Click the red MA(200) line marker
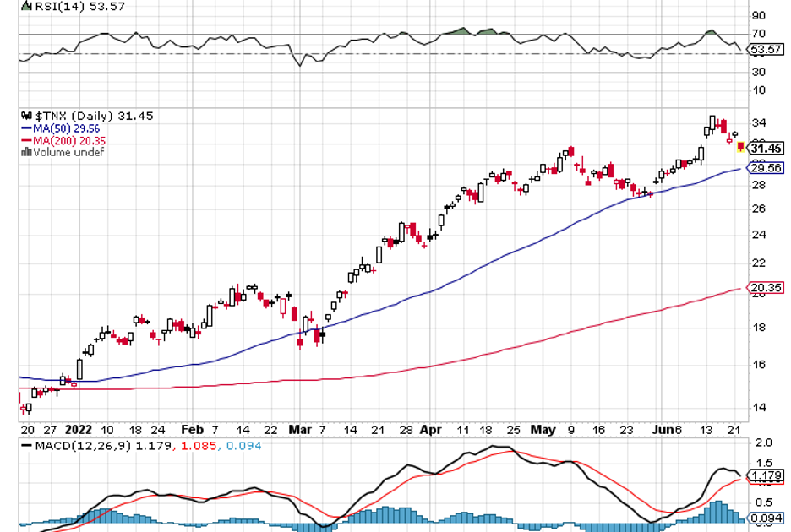This screenshot has width=791, height=532. coord(25,140)
